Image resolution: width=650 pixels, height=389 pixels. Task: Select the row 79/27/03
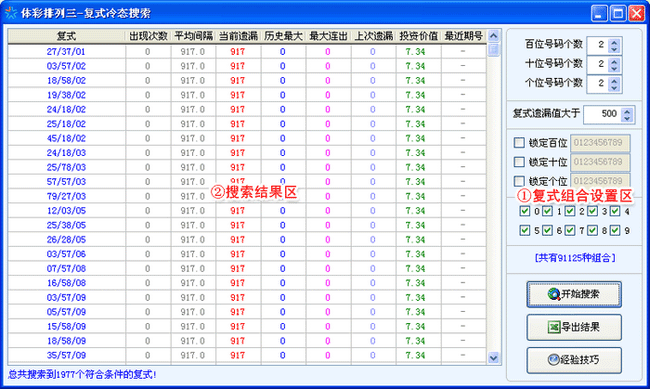pos(247,196)
